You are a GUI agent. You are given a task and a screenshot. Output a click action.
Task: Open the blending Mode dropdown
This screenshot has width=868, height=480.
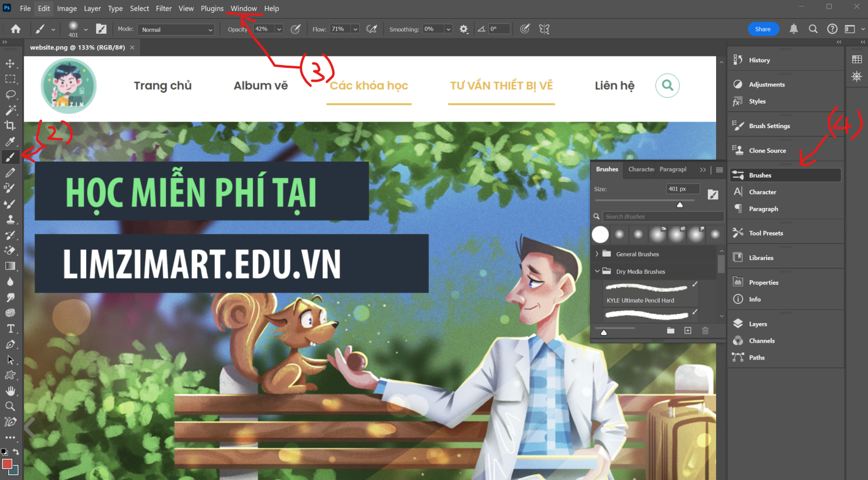(176, 30)
